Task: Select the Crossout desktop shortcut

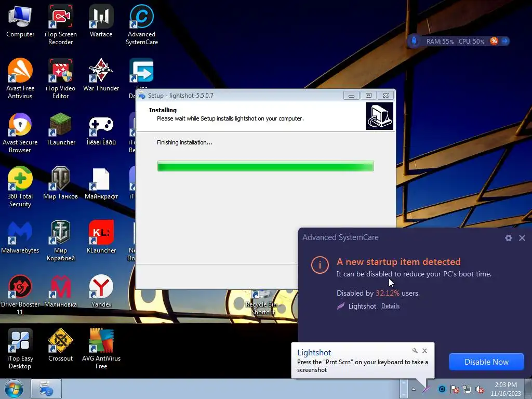Action: click(x=60, y=345)
